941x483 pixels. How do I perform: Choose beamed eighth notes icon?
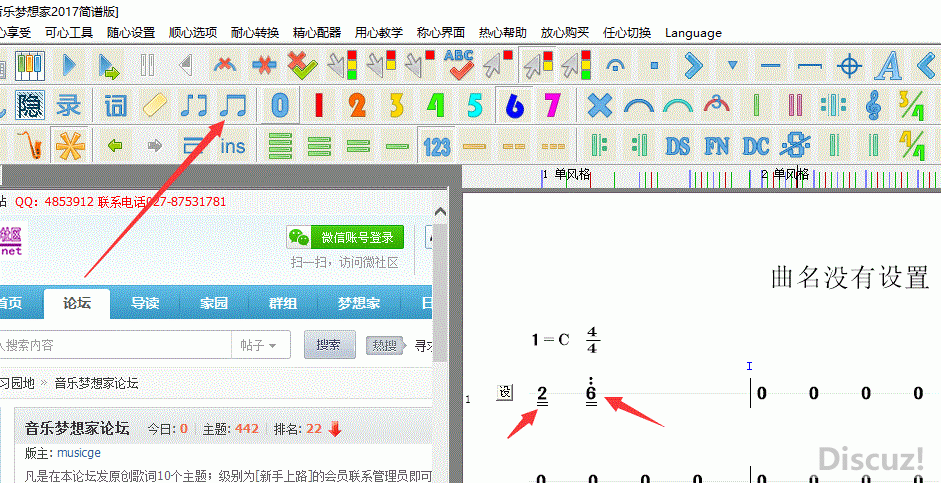232,106
